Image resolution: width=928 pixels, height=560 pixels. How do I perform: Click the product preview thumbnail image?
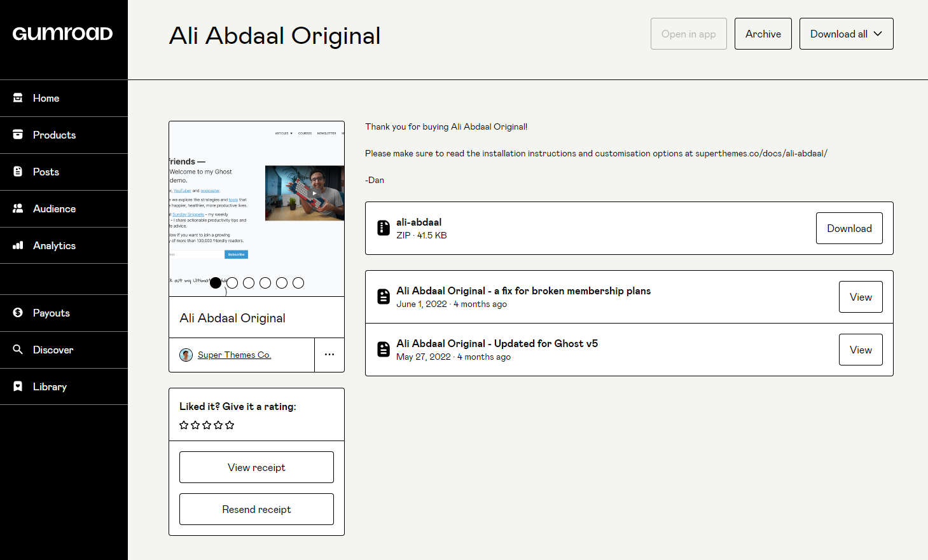point(256,208)
